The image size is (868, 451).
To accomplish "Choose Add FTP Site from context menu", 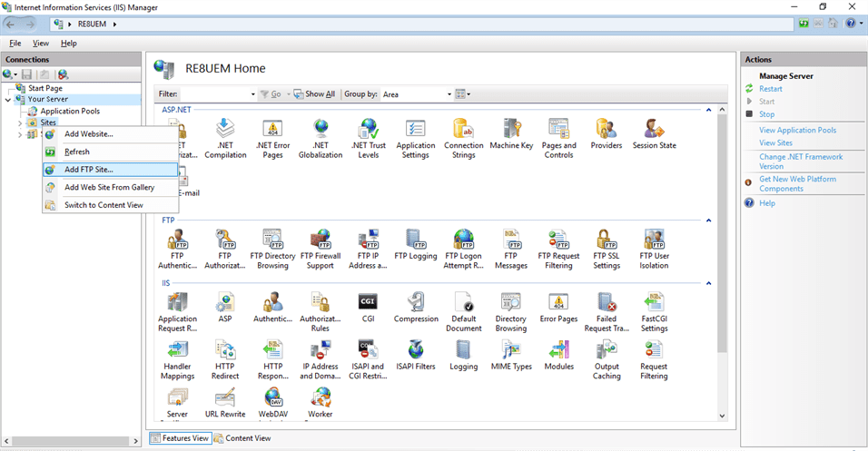I will pos(111,170).
